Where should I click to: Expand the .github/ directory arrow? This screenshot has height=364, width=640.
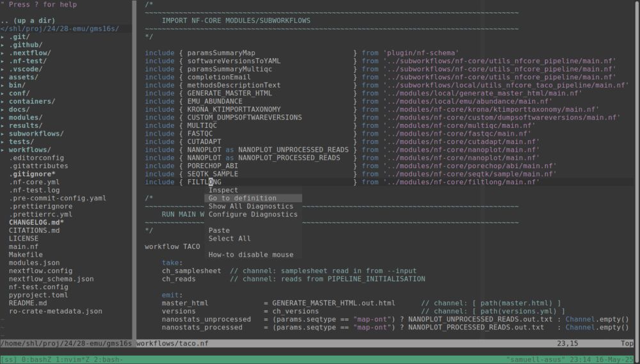[x=3, y=45]
